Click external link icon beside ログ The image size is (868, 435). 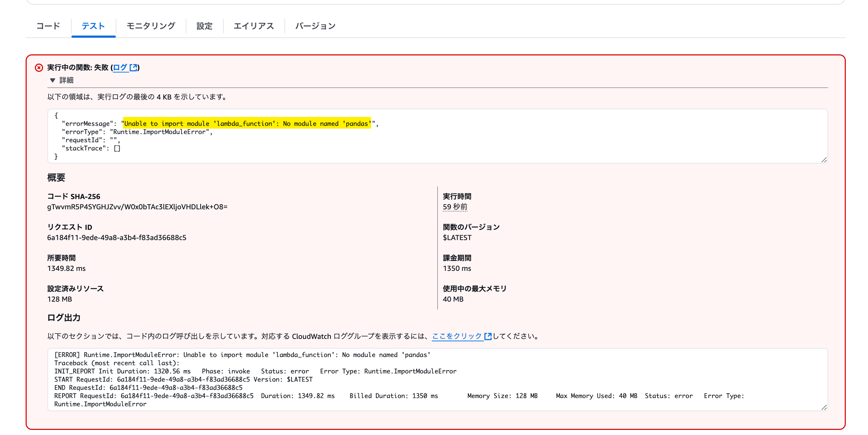pyautogui.click(x=133, y=67)
